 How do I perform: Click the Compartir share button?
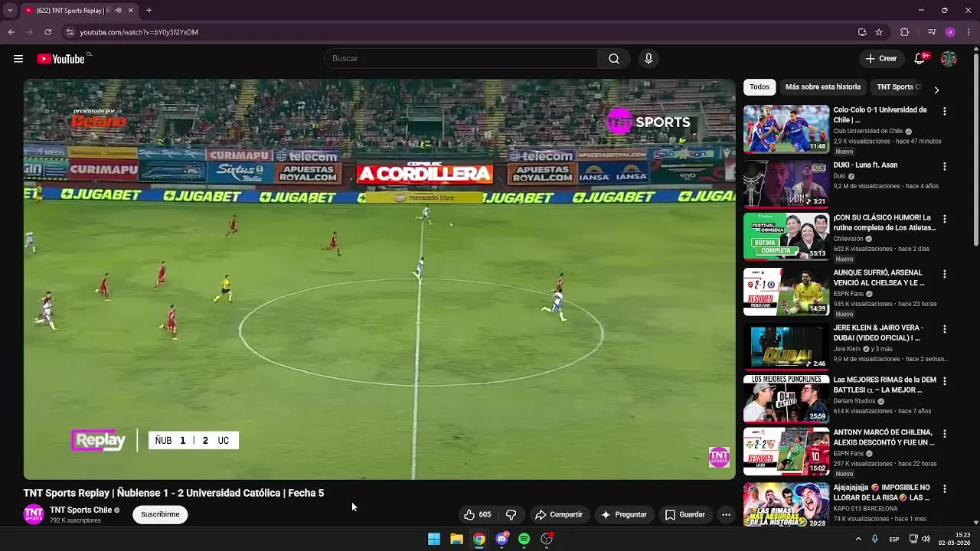[559, 515]
